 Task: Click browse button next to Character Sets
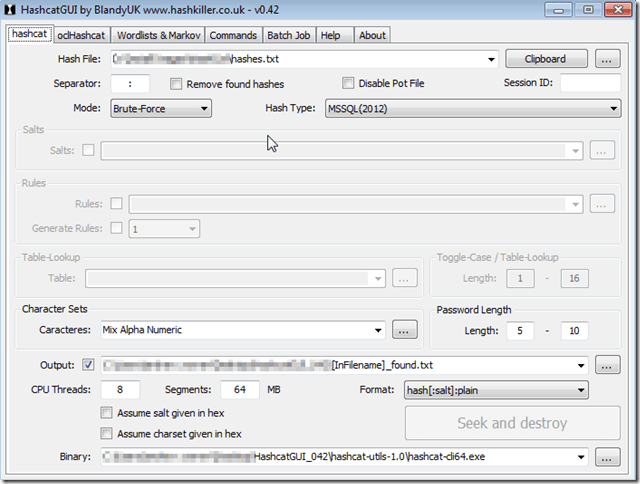click(x=404, y=330)
